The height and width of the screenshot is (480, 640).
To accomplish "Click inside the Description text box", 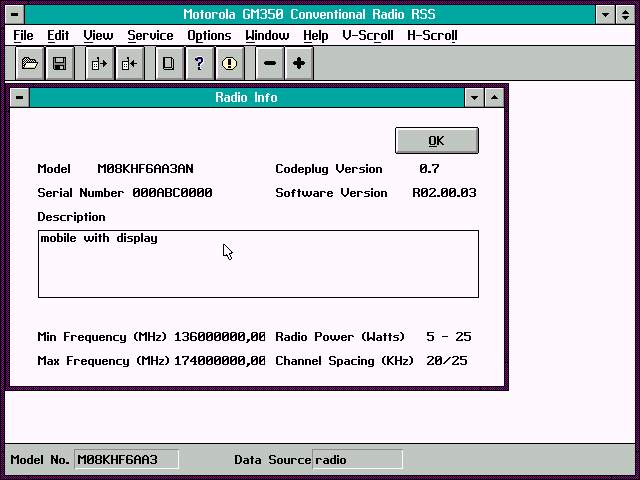I will 258,264.
